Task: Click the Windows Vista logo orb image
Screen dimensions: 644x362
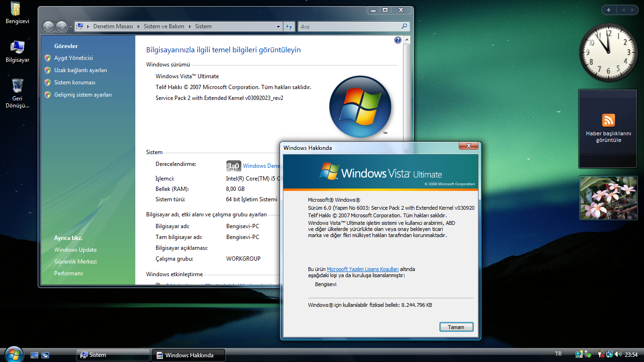Action: pos(360,107)
